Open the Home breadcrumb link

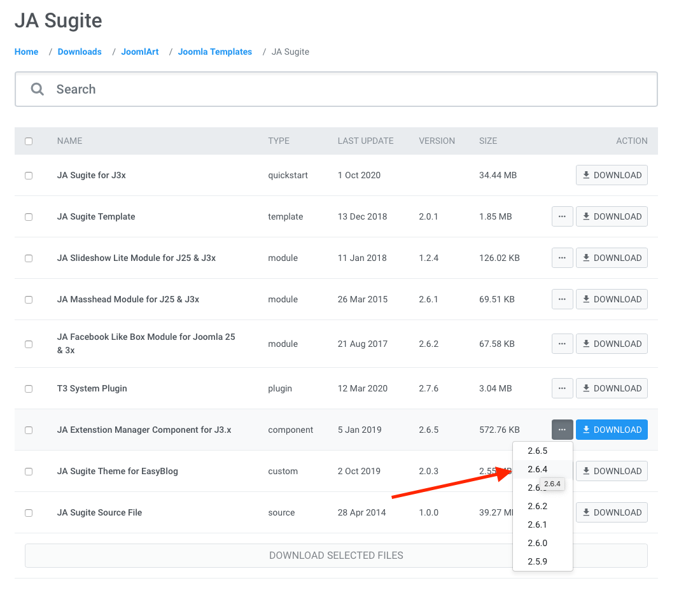coord(26,52)
